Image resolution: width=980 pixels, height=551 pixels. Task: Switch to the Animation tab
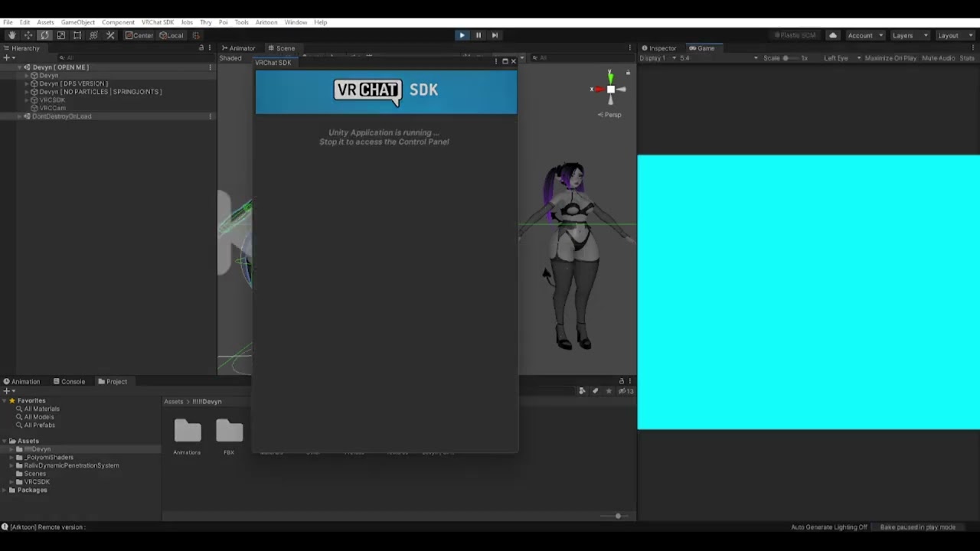click(x=21, y=381)
